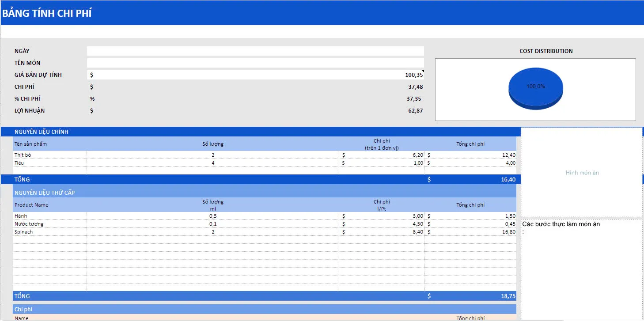Click the TÊN MÓN input field
This screenshot has height=321, width=644.
point(255,63)
